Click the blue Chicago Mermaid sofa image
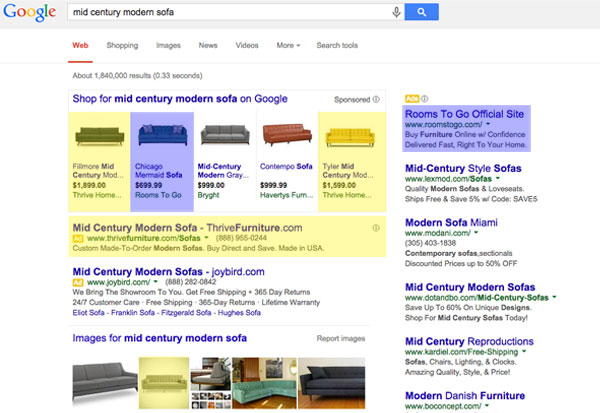The height and width of the screenshot is (413, 600). pos(162,134)
